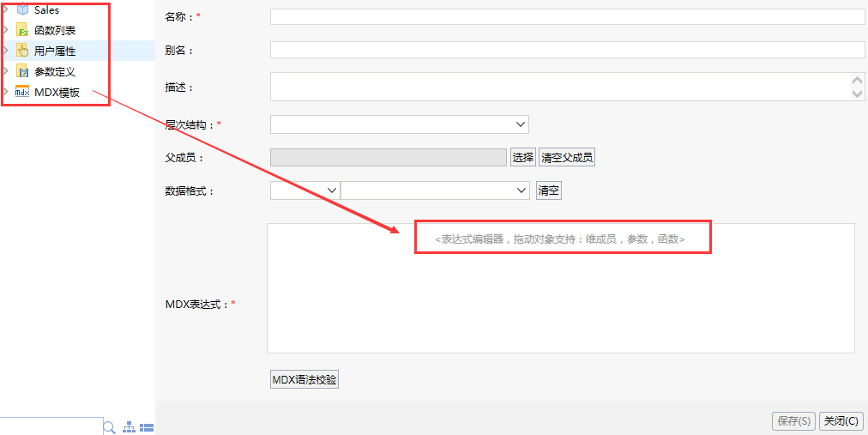
Task: Open the first 数据格式 dropdown
Action: pyautogui.click(x=304, y=190)
